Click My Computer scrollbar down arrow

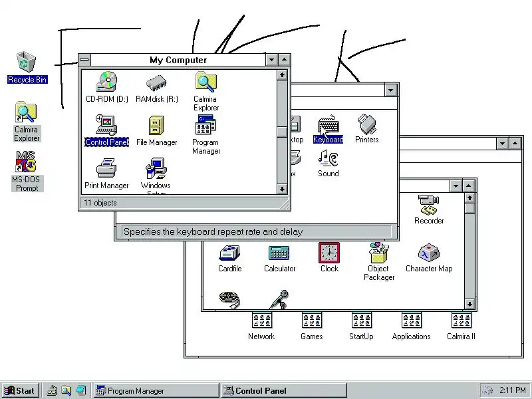point(282,189)
